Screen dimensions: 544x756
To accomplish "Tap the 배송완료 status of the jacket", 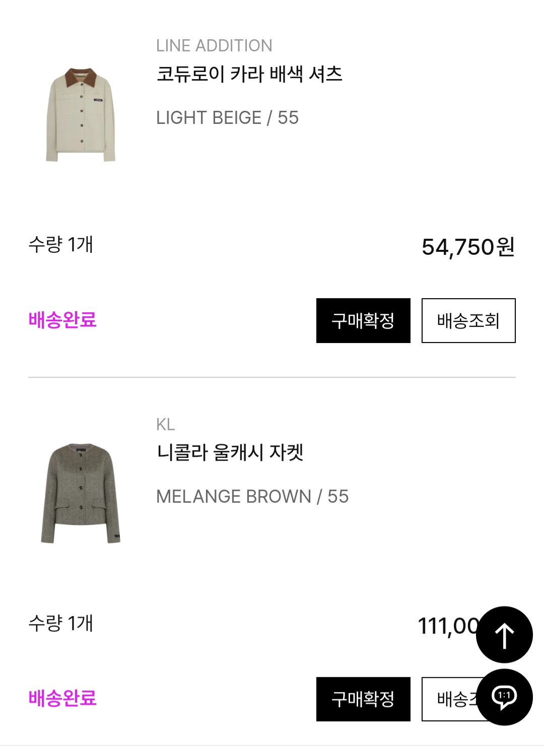I will click(x=62, y=699).
